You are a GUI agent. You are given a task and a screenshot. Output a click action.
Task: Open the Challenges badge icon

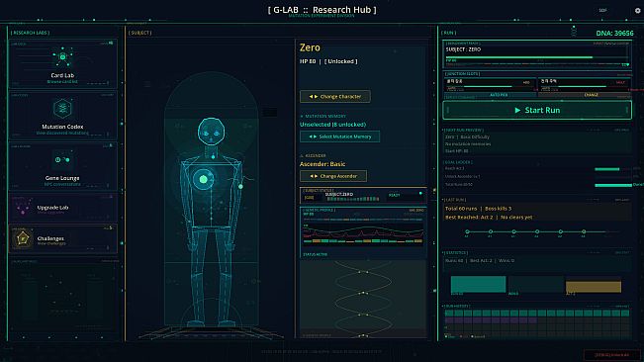point(22,238)
